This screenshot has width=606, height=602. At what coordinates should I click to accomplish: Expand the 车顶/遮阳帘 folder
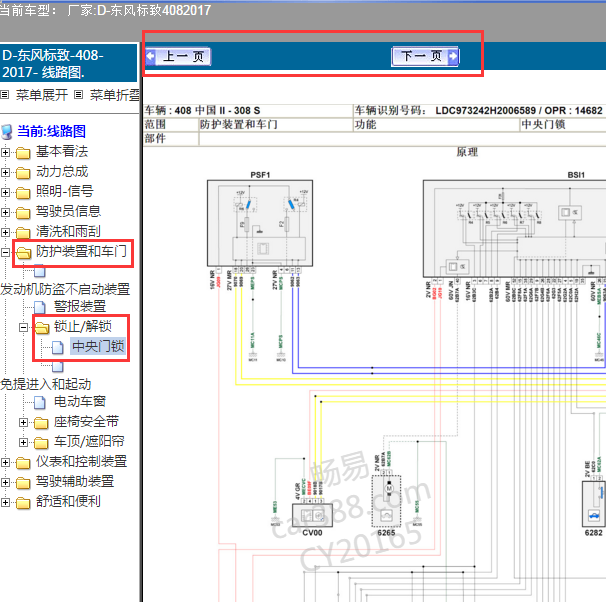(x=23, y=442)
